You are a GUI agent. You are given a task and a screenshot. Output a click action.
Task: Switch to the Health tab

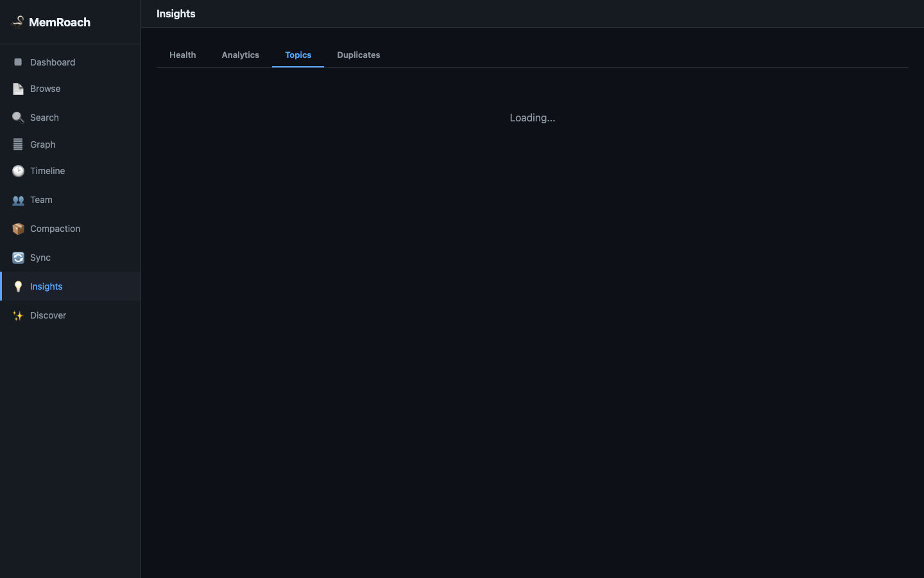(183, 55)
